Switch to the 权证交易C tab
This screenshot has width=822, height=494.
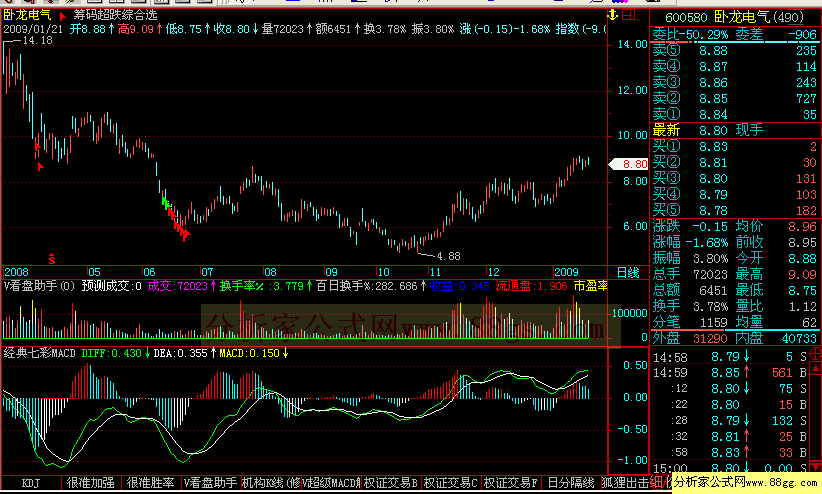pyautogui.click(x=451, y=483)
